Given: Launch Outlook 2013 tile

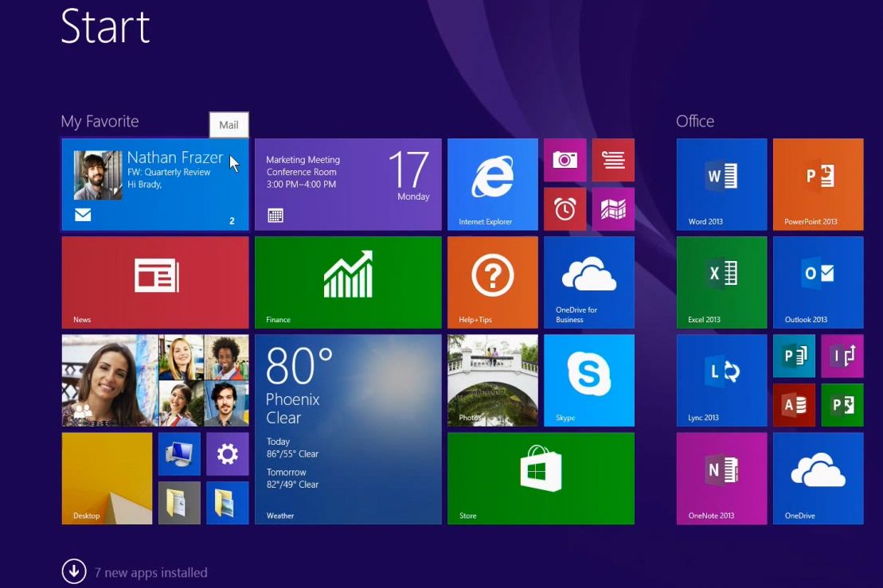Looking at the screenshot, I should 819,282.
